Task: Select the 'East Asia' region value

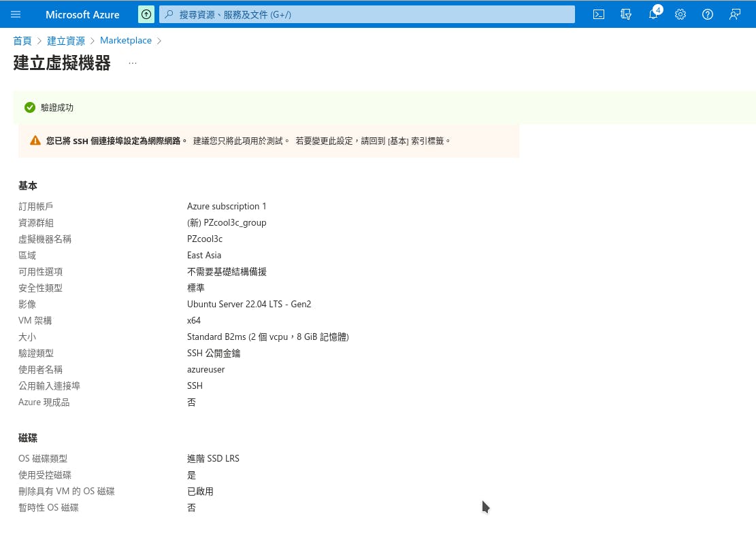Action: point(204,256)
